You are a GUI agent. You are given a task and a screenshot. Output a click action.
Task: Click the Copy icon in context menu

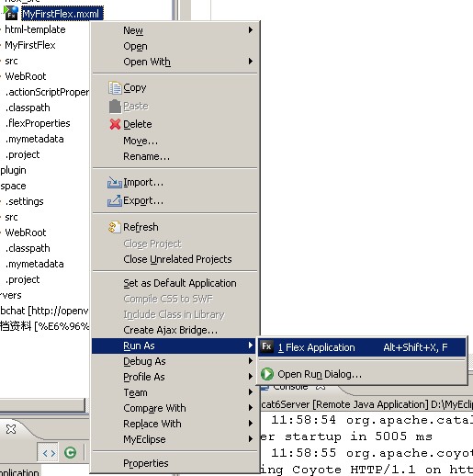tap(115, 88)
